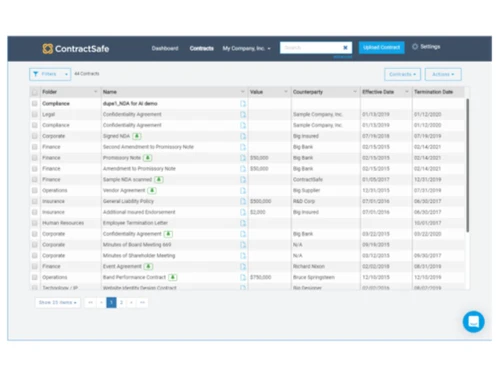The image size is (500, 375).
Task: Open Value column menu arrow
Action: 286,92
